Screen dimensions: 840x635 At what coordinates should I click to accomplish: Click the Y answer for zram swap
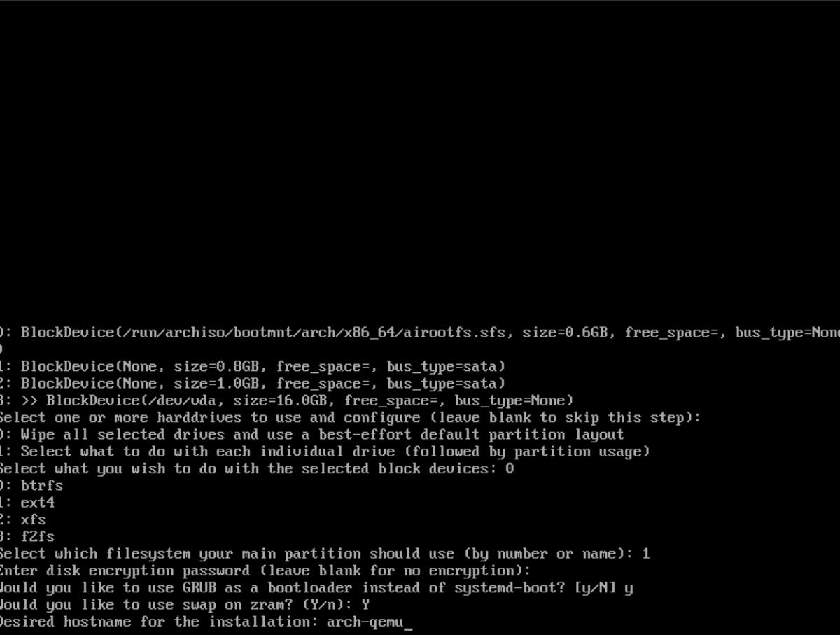365,605
